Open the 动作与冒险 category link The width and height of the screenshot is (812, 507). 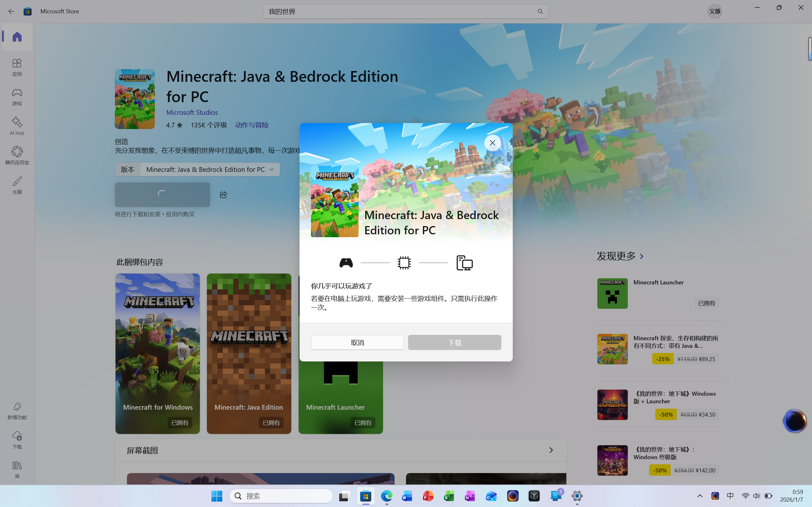(251, 125)
